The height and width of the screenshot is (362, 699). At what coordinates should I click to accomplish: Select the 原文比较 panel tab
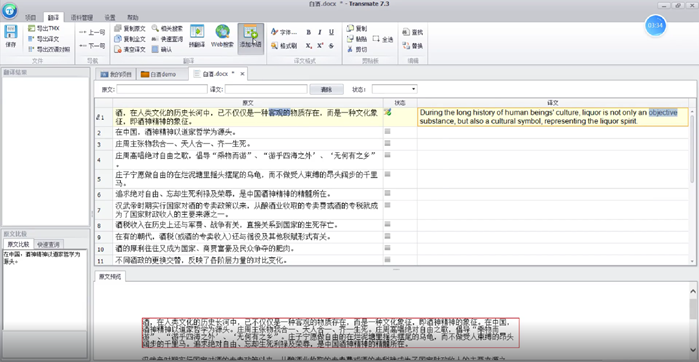tap(18, 244)
